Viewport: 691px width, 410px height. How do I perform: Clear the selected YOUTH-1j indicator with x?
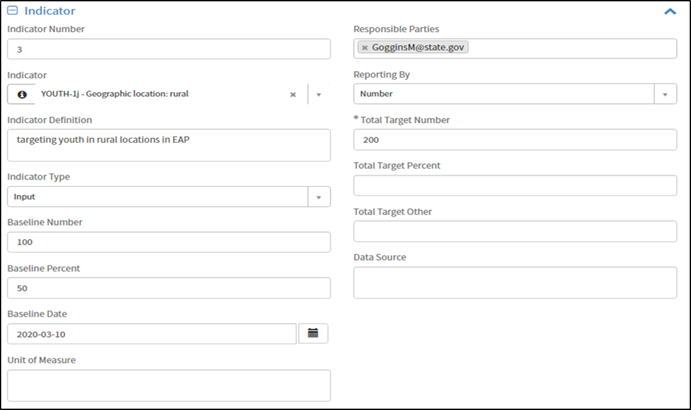coord(293,95)
